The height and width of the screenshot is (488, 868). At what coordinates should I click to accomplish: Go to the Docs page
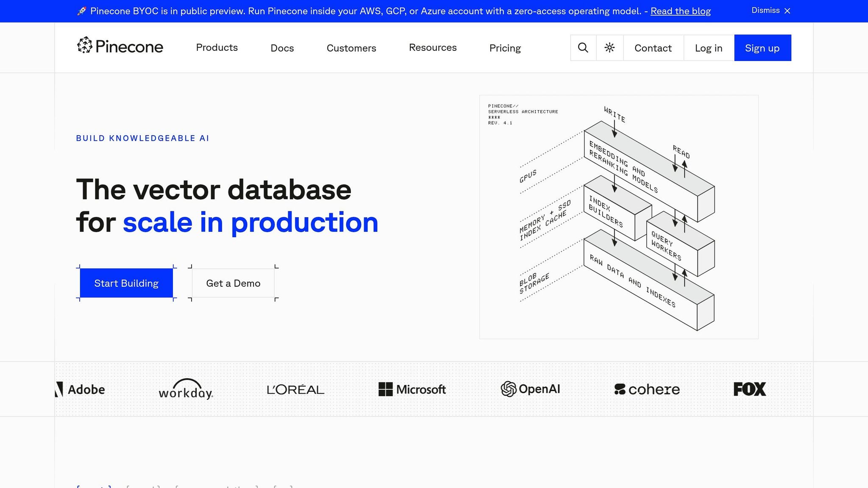[282, 48]
